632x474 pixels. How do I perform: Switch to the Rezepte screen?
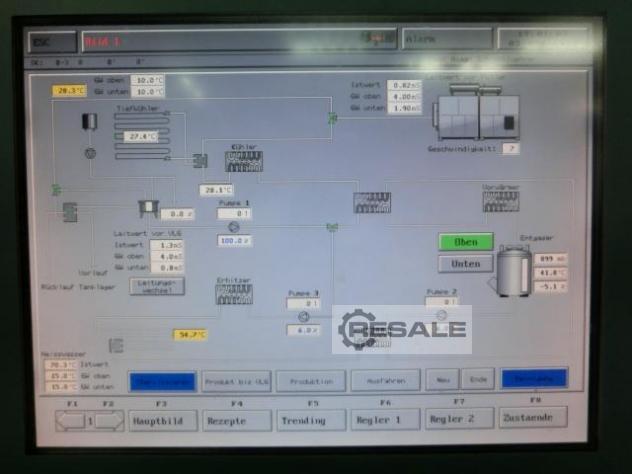[x=237, y=420]
